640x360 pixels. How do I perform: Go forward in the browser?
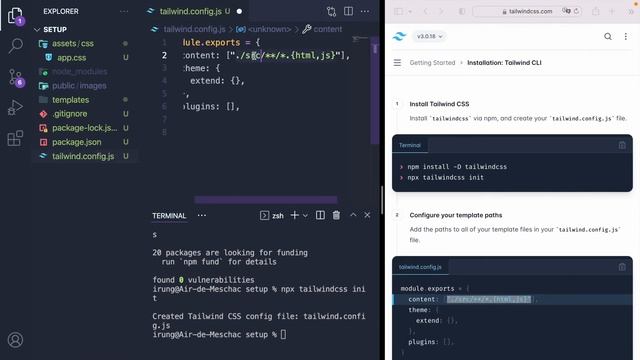pyautogui.click(x=441, y=11)
